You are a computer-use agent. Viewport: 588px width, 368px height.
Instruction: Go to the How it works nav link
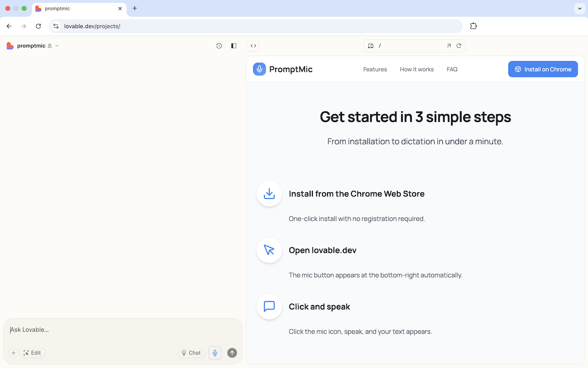pyautogui.click(x=417, y=69)
